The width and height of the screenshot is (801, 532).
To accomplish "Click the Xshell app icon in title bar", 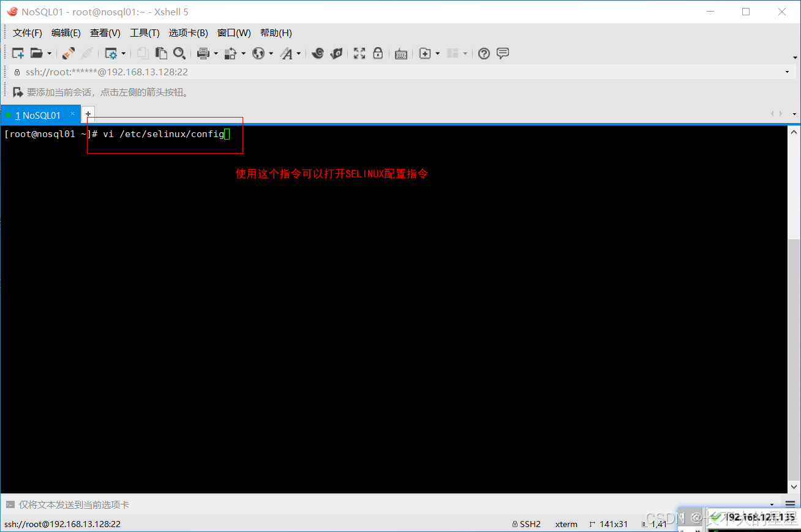I will 12,12.
